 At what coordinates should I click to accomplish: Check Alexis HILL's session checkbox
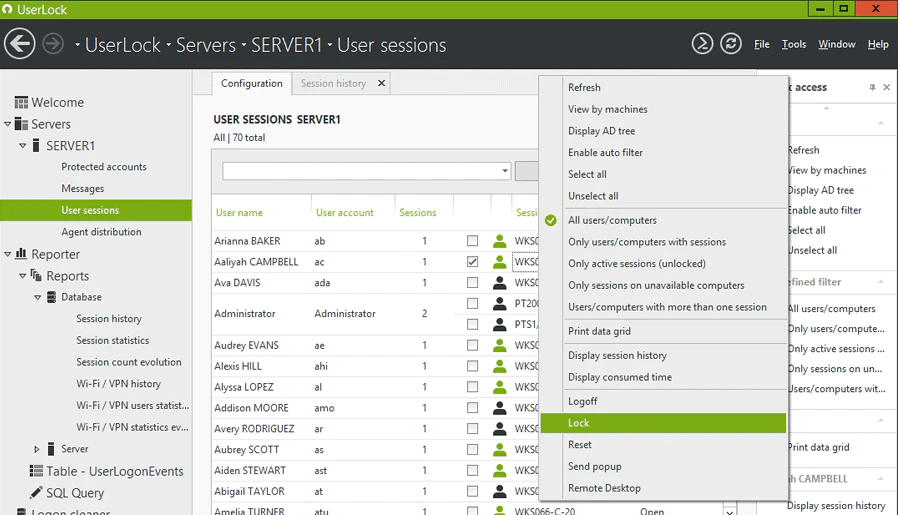tap(472, 366)
